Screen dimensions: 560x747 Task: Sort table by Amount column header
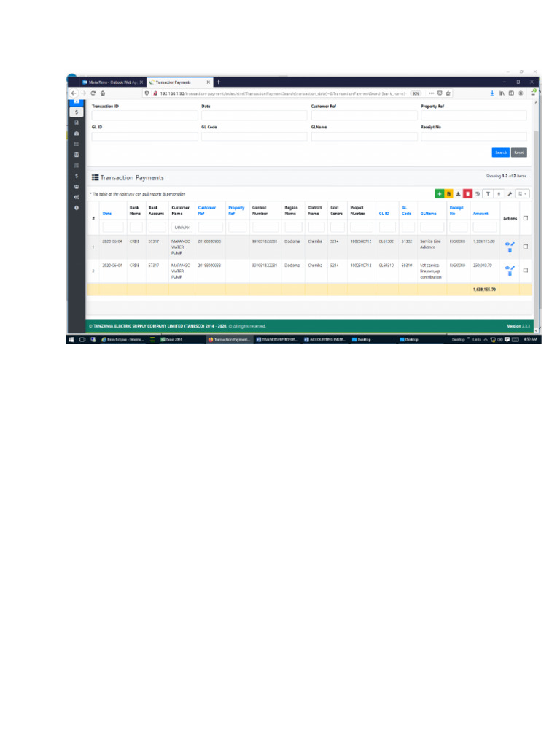481,214
